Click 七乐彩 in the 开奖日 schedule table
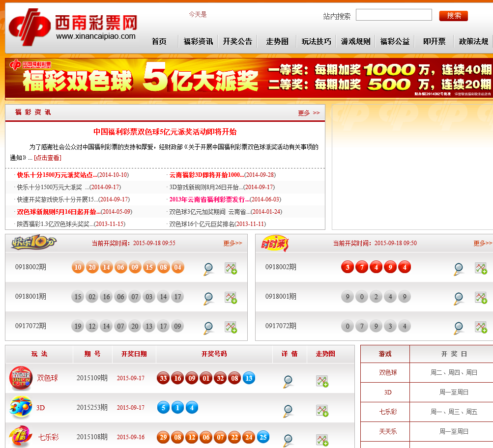Image resolution: width=493 pixels, height=448 pixels. (388, 412)
